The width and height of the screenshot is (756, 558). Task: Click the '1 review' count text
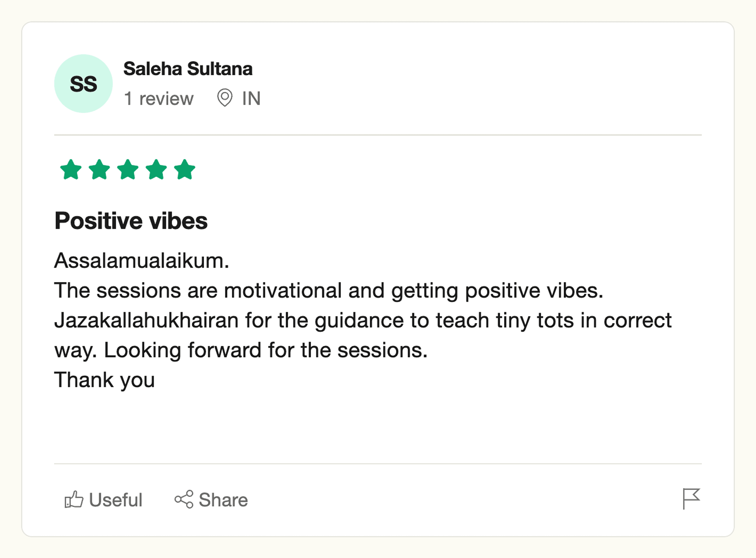pos(159,99)
